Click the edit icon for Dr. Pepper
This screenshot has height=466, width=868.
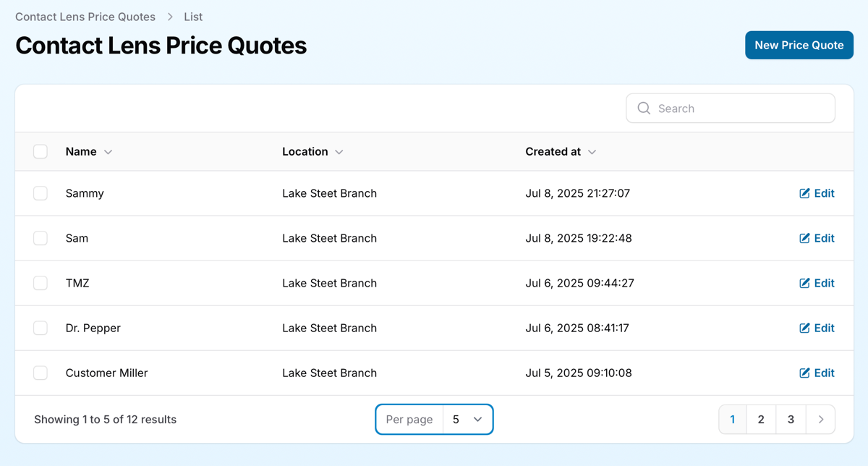(804, 328)
